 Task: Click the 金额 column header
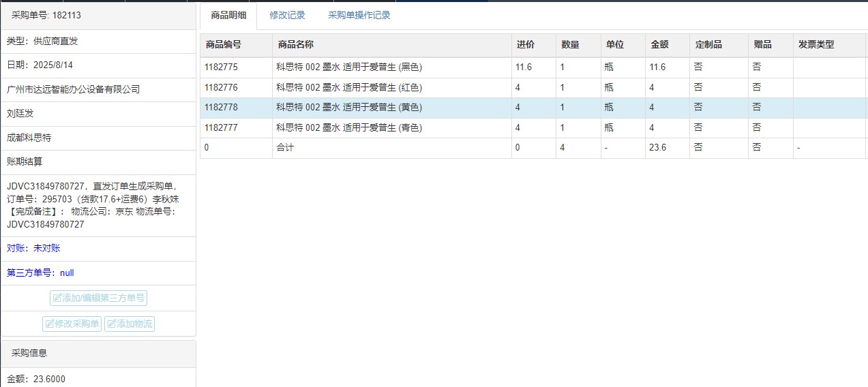(x=668, y=45)
